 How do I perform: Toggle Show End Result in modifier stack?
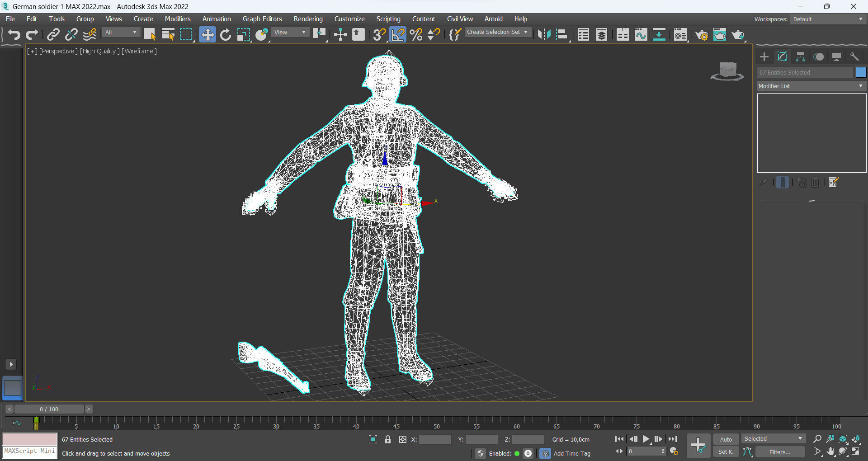(x=783, y=182)
